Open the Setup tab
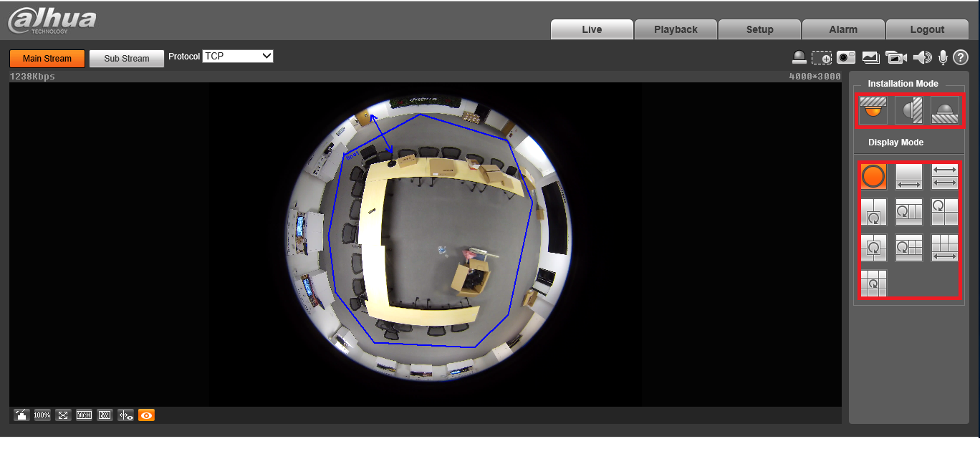The height and width of the screenshot is (464, 980). tap(759, 29)
